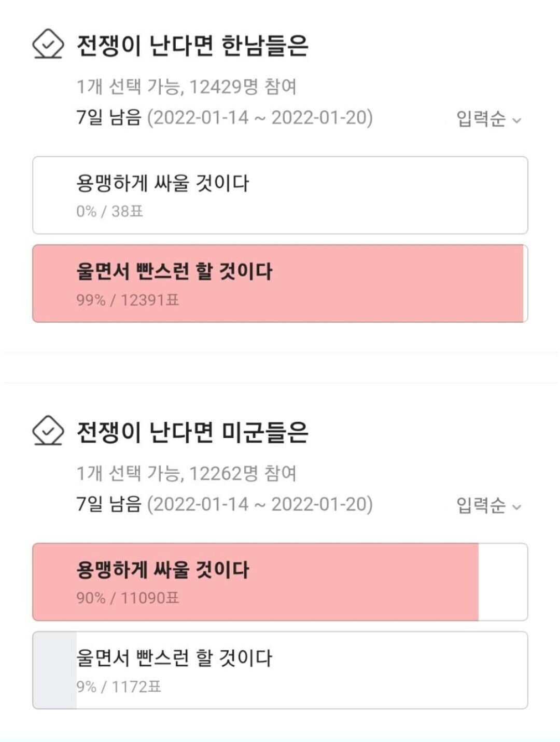Click the '90% / 11090표' result text
Image resolution: width=560 pixels, height=742 pixels.
pyautogui.click(x=128, y=598)
